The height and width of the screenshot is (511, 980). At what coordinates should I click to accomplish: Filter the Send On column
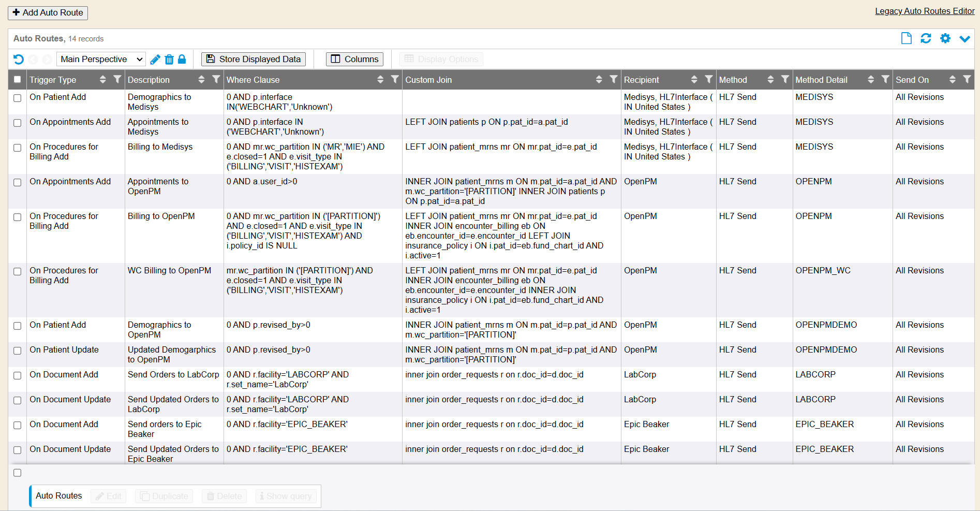967,79
